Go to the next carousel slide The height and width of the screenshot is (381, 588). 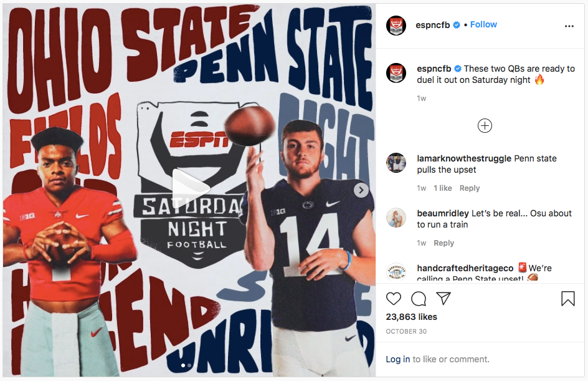pyautogui.click(x=361, y=190)
